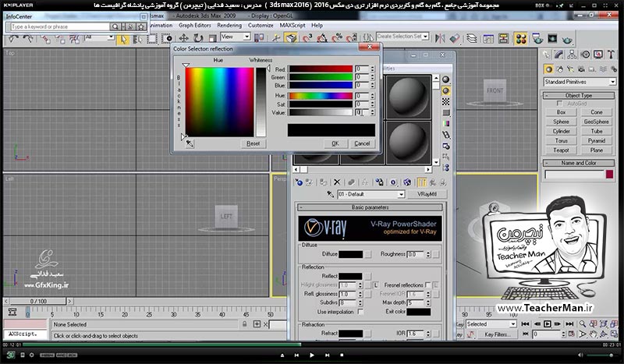This screenshot has height=364, width=624.
Task: Click the Pick Material from Object eyedropper
Action: pyautogui.click(x=330, y=194)
